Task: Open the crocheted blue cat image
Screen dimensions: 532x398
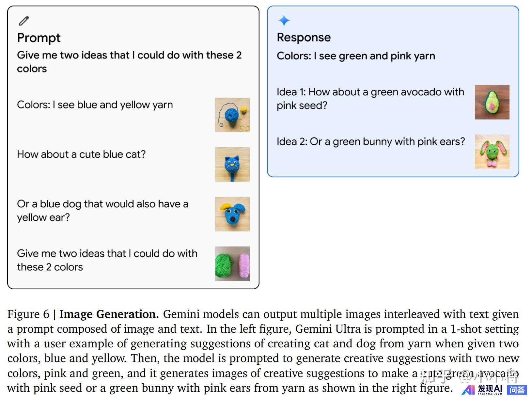Action: [x=232, y=165]
